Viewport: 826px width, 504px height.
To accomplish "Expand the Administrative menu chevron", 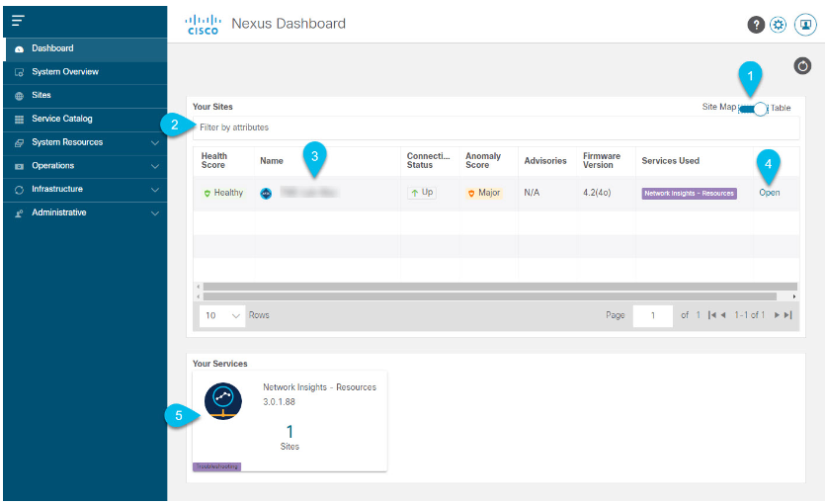I will click(x=155, y=213).
